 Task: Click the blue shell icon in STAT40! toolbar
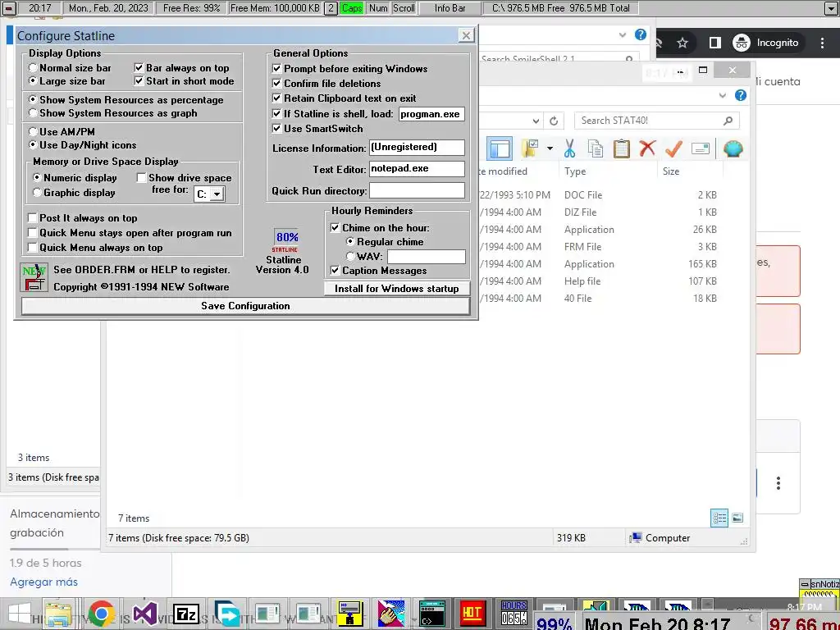pos(733,148)
